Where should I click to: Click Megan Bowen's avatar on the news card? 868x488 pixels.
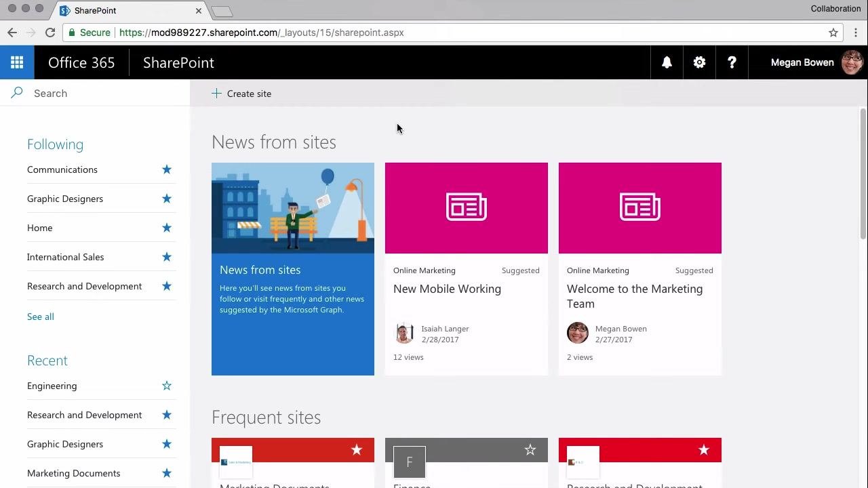click(578, 333)
